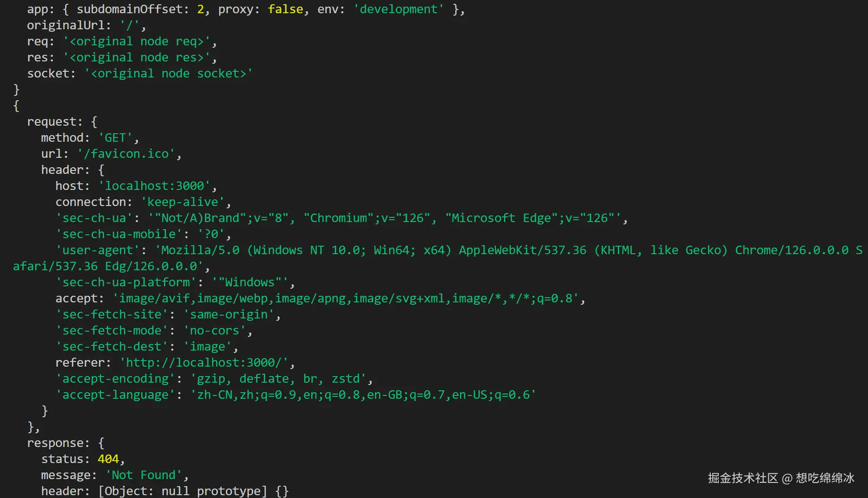Viewport: 868px width, 498px height.
Task: Click the 'same-origin' sec-fetch-site value
Action: [229, 315]
